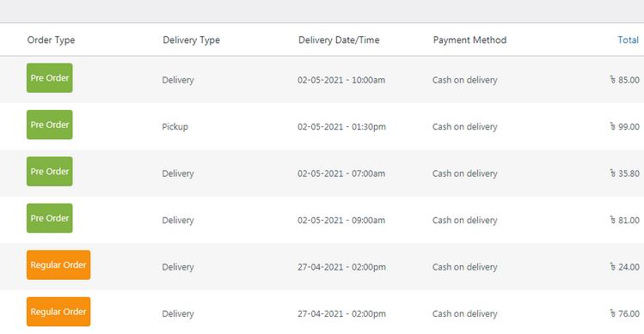Click the 99.00 total amount
The image size is (644, 334).
coord(625,127)
